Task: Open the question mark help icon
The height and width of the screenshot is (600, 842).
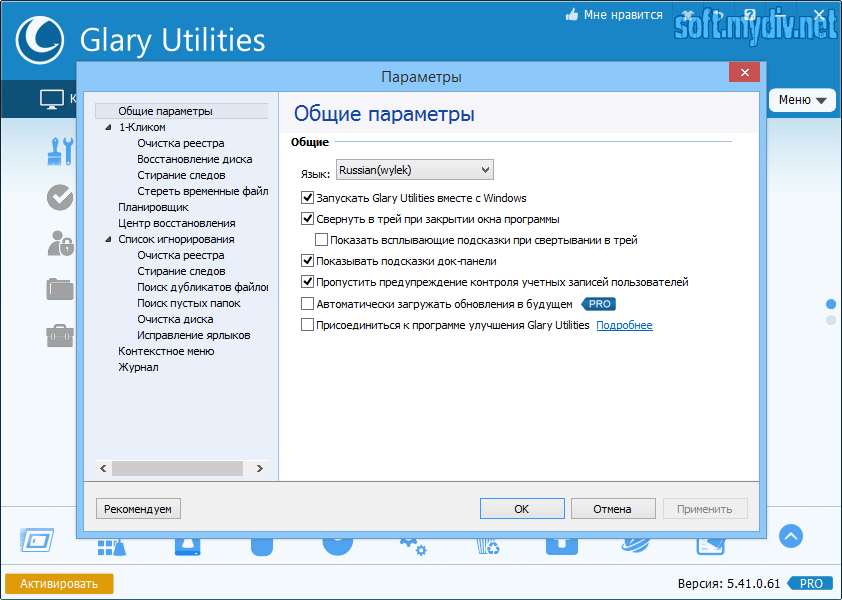Action: [x=750, y=15]
